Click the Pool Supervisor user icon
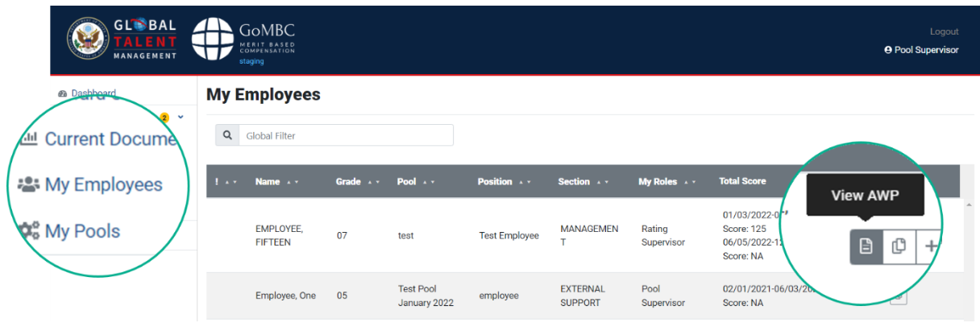This screenshot has height=327, width=980. pyautogui.click(x=888, y=50)
